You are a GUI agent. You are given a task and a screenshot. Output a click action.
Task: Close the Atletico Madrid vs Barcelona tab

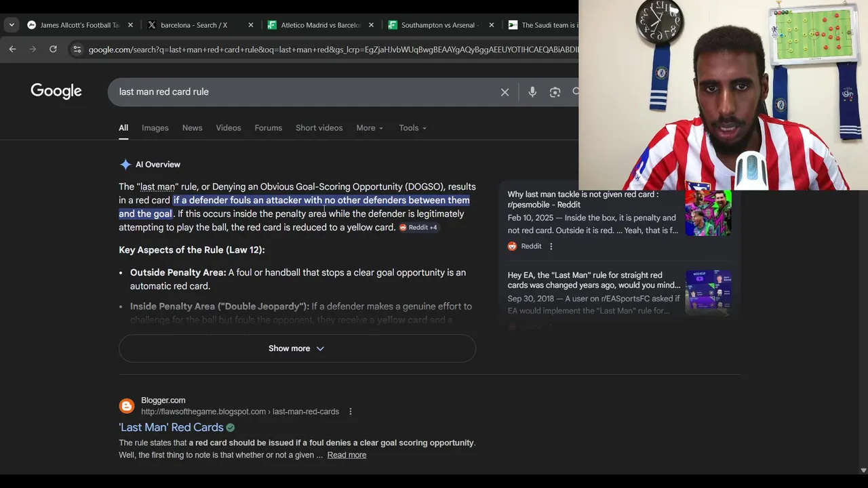point(371,25)
